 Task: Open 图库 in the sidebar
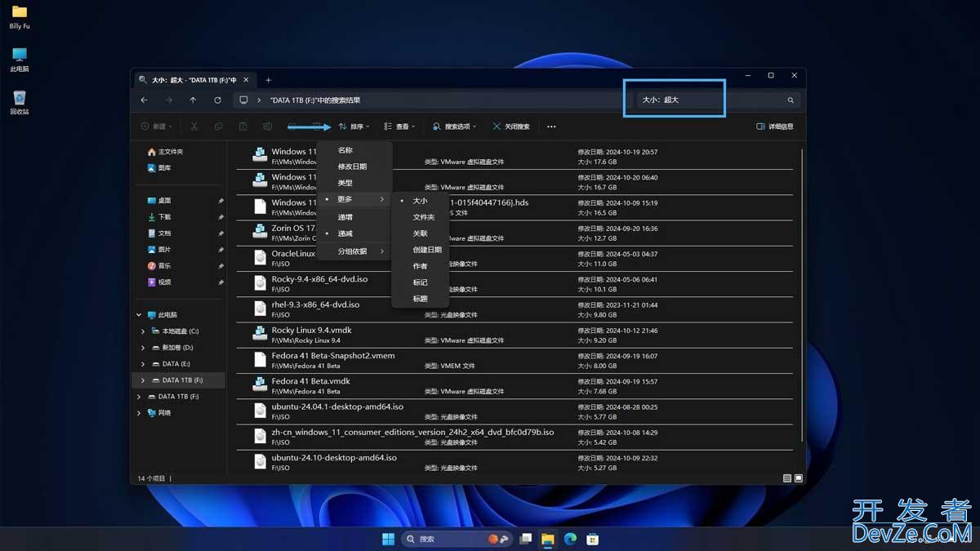(159, 168)
